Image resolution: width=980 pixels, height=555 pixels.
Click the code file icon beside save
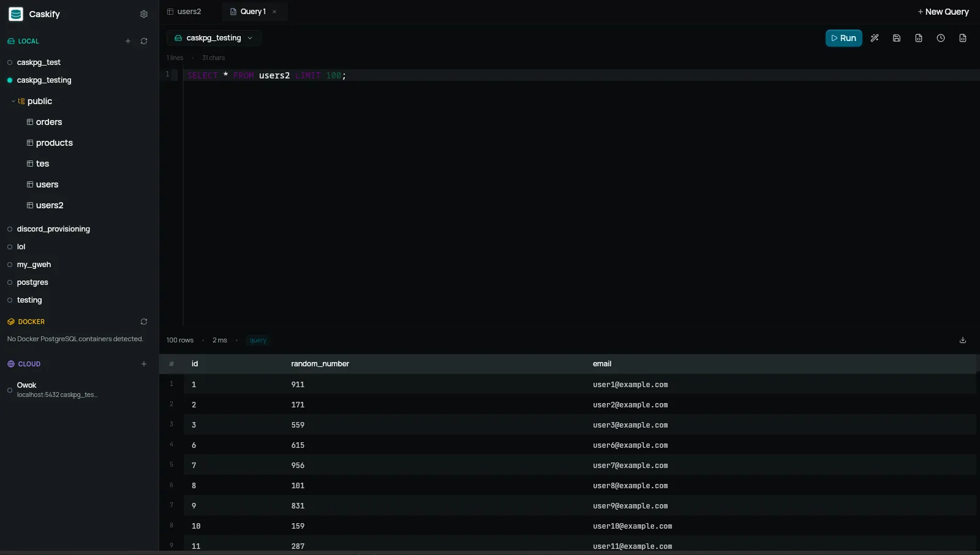coord(919,38)
